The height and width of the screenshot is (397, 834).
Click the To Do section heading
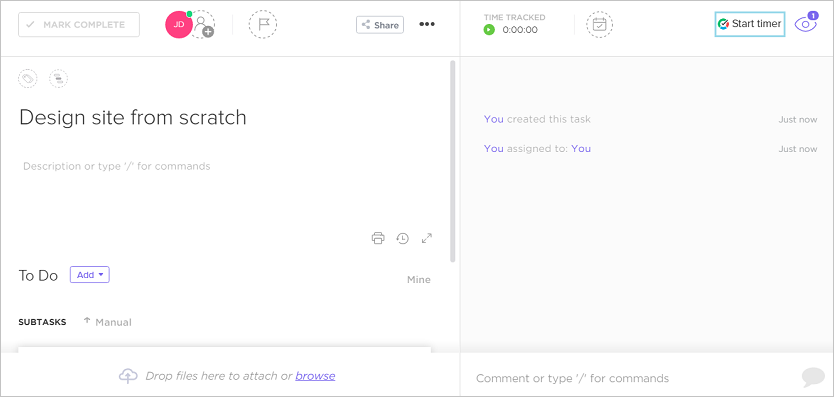[38, 276]
